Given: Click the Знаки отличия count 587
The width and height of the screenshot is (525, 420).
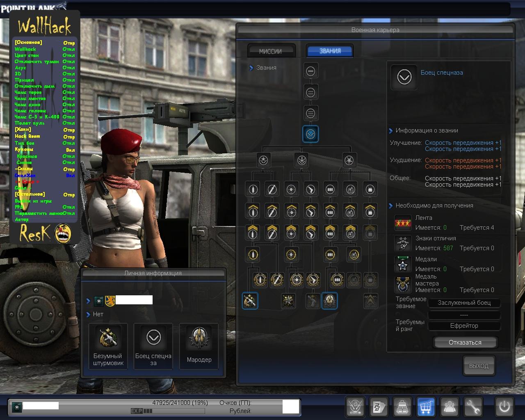Looking at the screenshot, I should [x=448, y=248].
